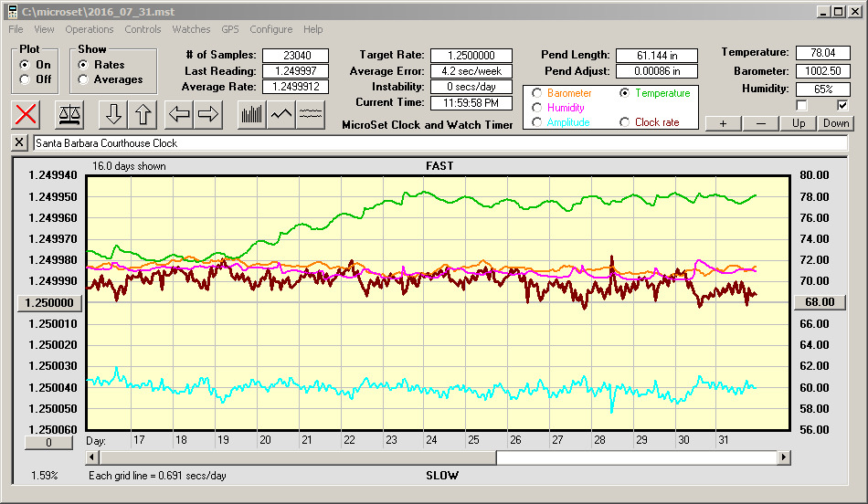Click the Average Error value field
This screenshot has height=504, width=868.
click(471, 71)
